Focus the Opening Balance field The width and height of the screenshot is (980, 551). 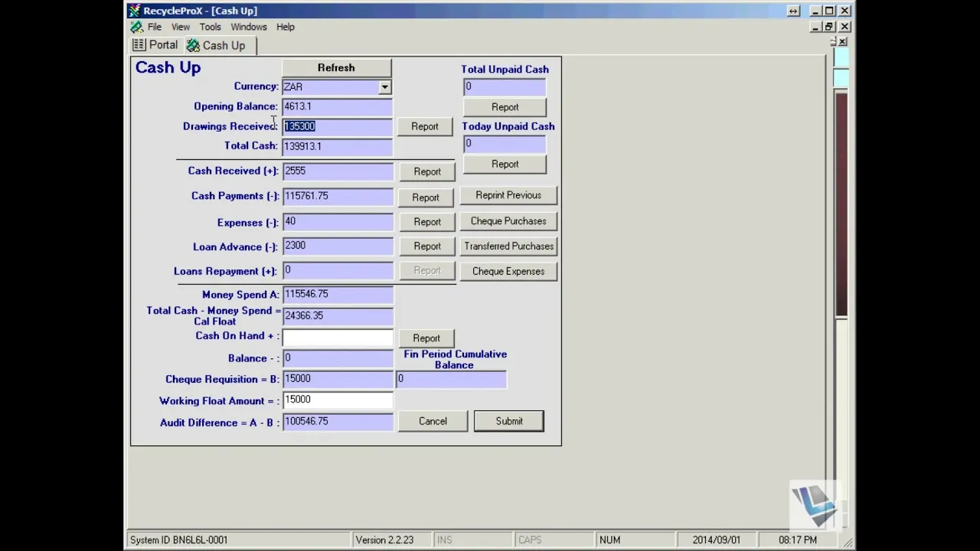coord(337,107)
